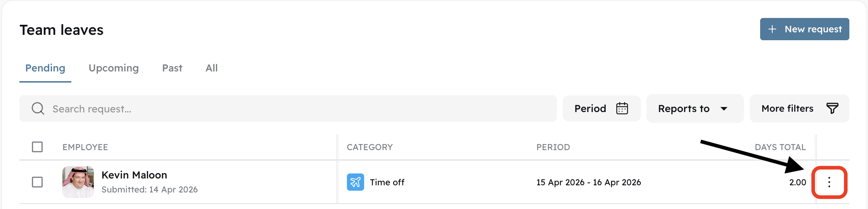This screenshot has width=868, height=209.
Task: Toggle the select-all checkbox in header
Action: pos(37,147)
